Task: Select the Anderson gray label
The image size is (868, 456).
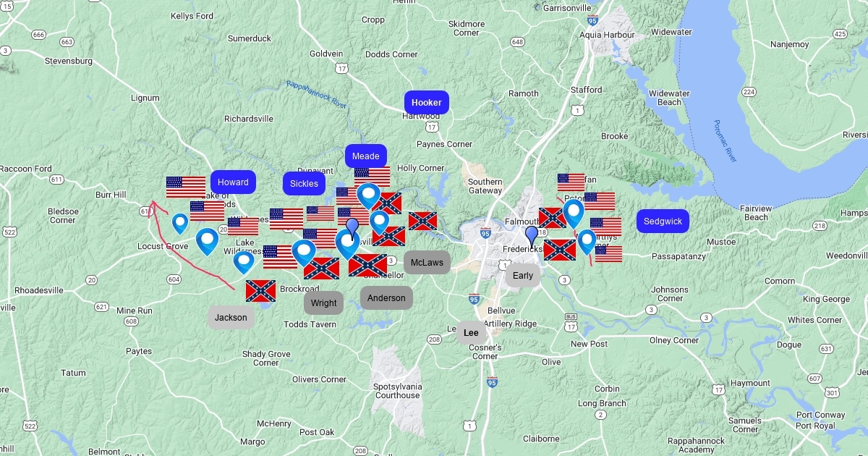Action: [x=386, y=297]
